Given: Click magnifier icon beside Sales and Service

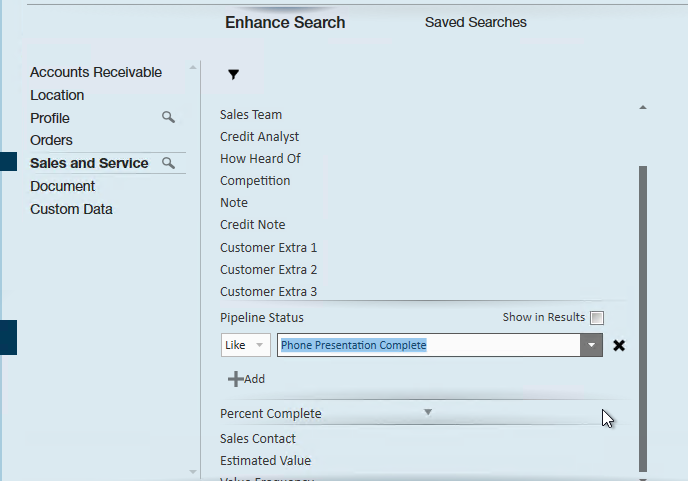Looking at the screenshot, I should pos(168,163).
